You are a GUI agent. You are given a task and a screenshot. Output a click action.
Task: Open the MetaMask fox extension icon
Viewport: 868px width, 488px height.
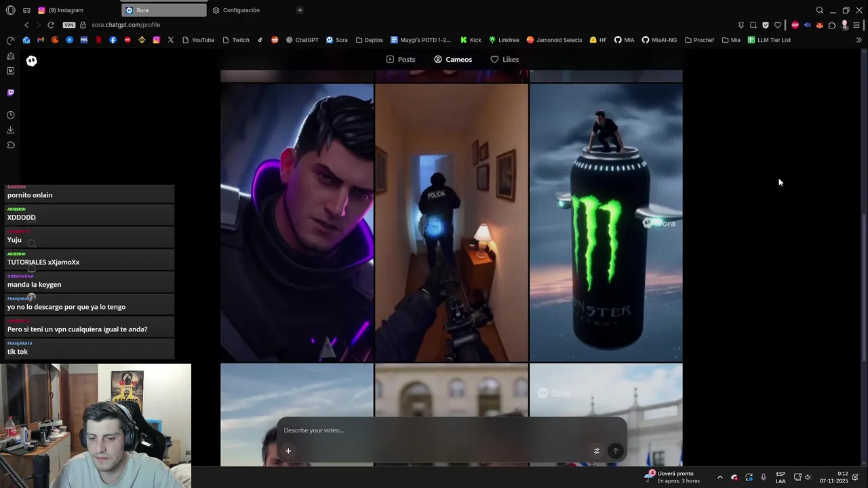coord(819,25)
